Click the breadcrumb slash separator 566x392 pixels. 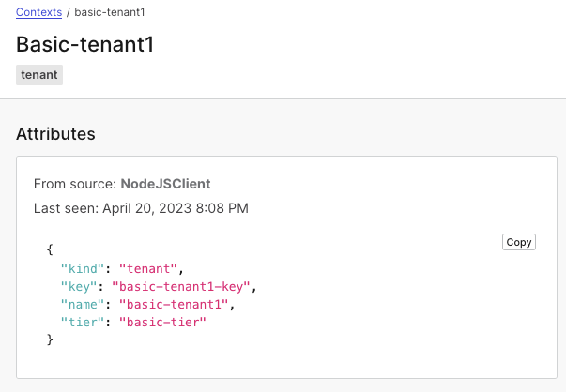[x=69, y=13]
